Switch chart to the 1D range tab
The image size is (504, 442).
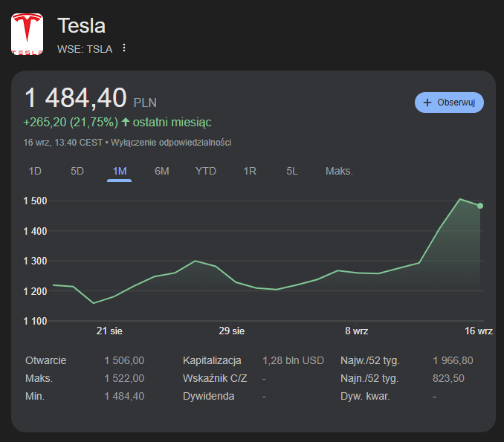(35, 171)
